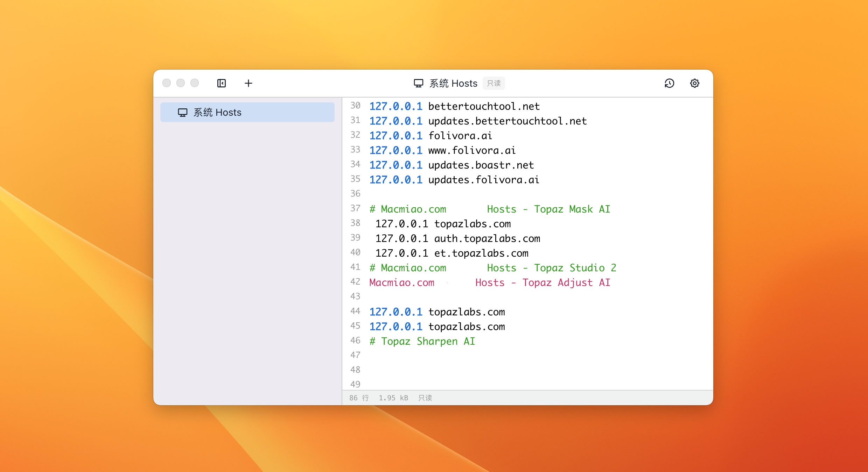This screenshot has width=868, height=472.
Task: Click updates.boastr.net on line 34
Action: click(481, 165)
